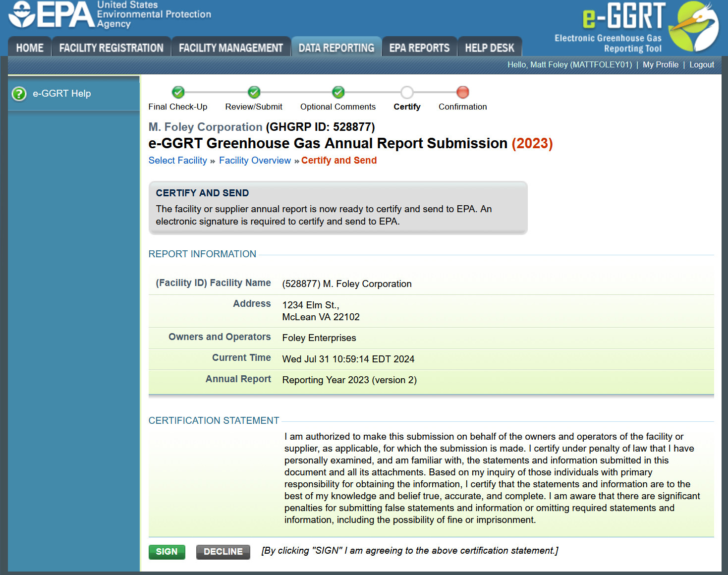Click the CERTIFY AND SEND box heading
The width and height of the screenshot is (728, 575).
(x=202, y=193)
